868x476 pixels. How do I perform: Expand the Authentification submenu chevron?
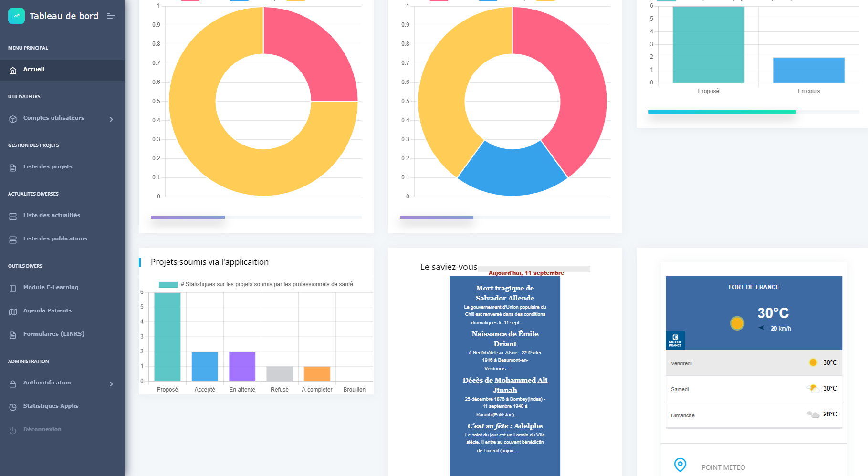point(111,384)
